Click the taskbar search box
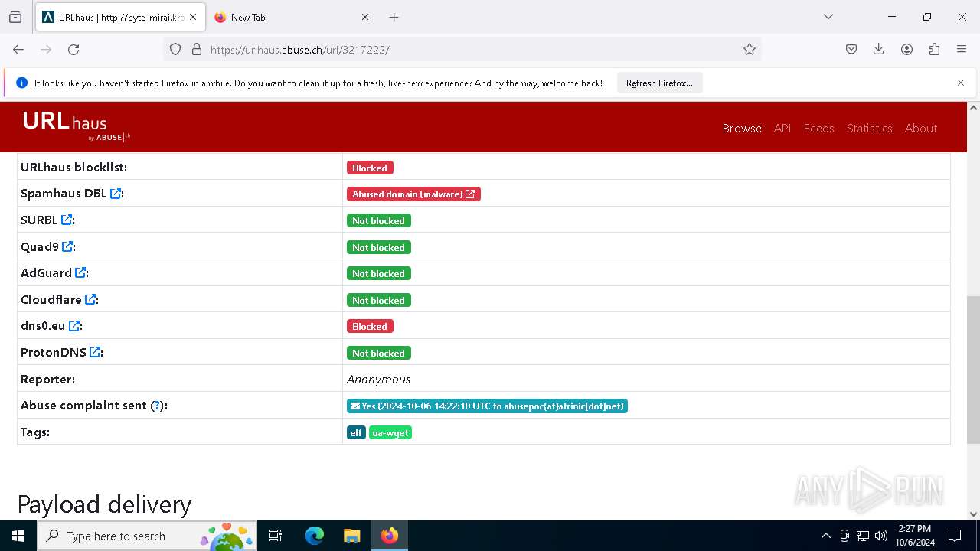The image size is (980, 551). 146,536
